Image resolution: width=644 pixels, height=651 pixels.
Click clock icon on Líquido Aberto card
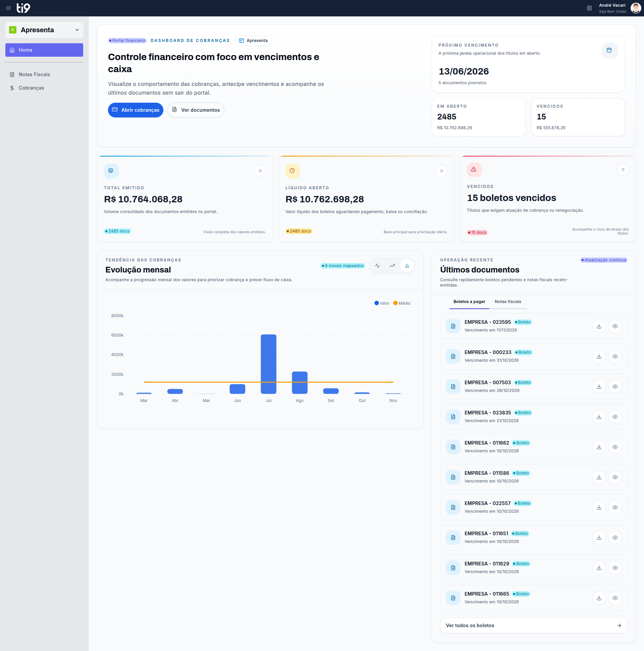292,171
